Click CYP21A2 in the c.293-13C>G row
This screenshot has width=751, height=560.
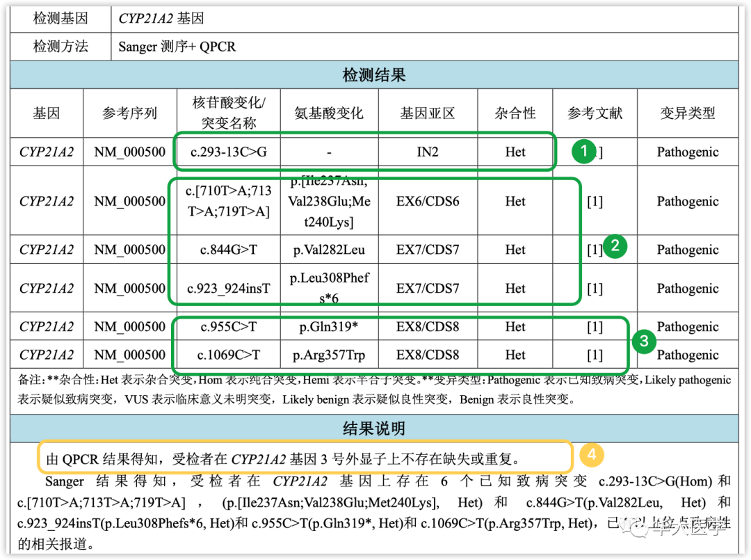pos(47,152)
